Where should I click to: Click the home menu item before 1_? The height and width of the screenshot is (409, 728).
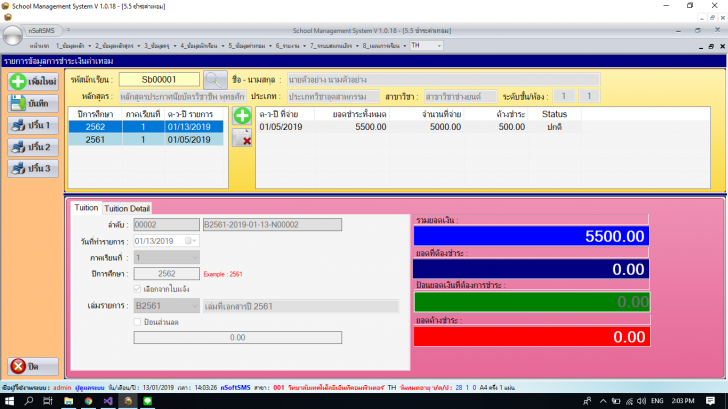point(40,45)
